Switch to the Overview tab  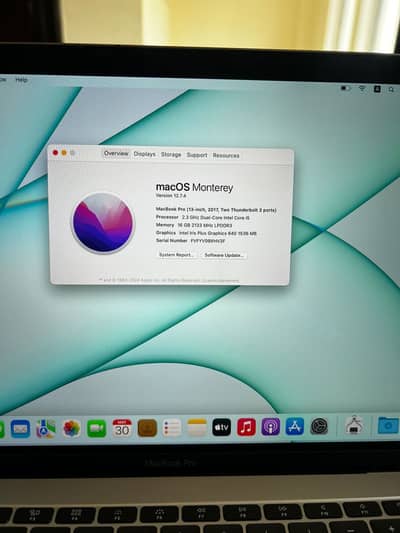116,154
